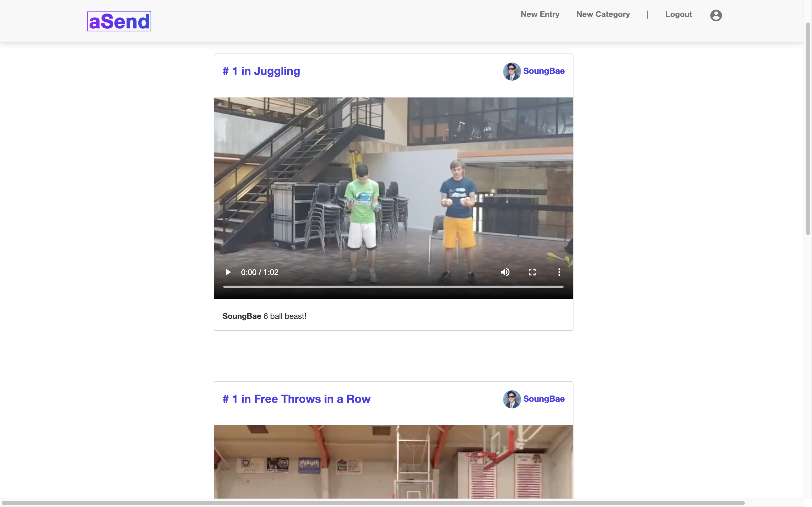This screenshot has width=812, height=507.
Task: Enter fullscreen on Juggling video
Action: pyautogui.click(x=532, y=272)
